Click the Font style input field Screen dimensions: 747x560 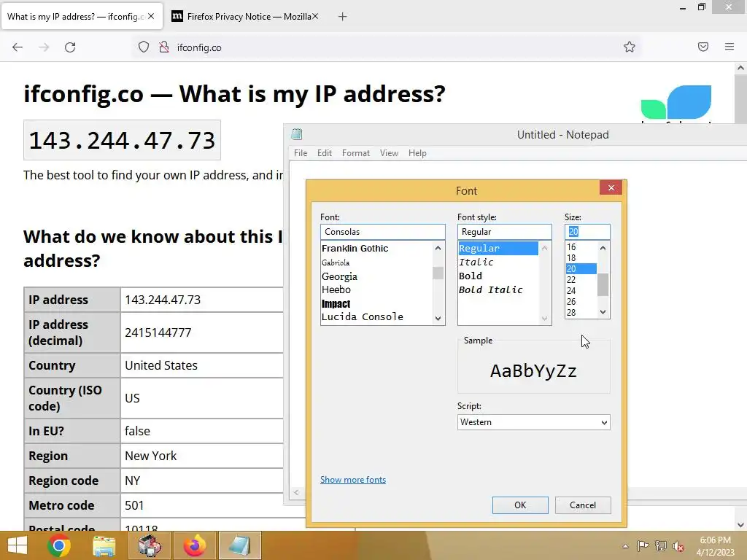point(505,232)
